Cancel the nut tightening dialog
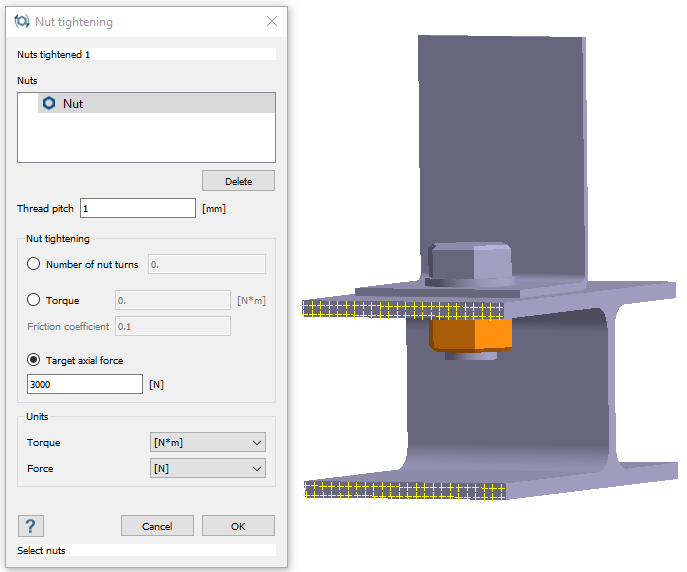Viewport: 687px width, 572px height. tap(157, 526)
